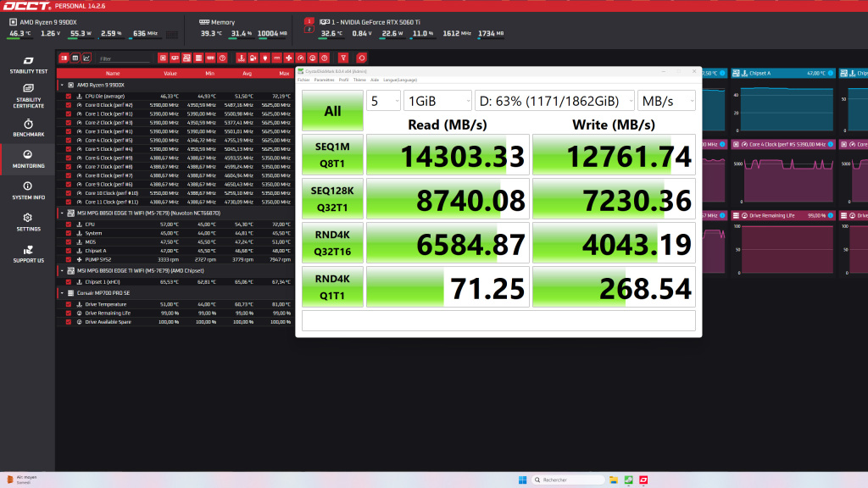Open the Stability Test section
Image resolution: width=868 pixels, height=488 pixels.
click(28, 64)
